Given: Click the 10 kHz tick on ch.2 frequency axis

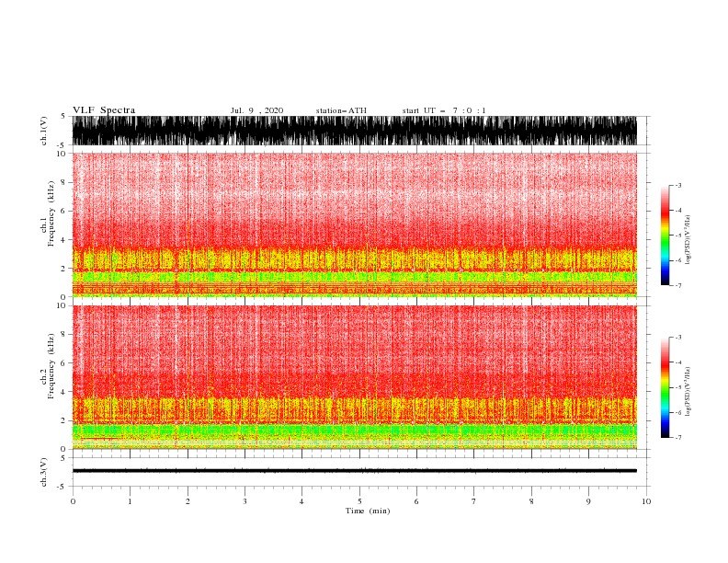Looking at the screenshot, I should pyautogui.click(x=62, y=305).
